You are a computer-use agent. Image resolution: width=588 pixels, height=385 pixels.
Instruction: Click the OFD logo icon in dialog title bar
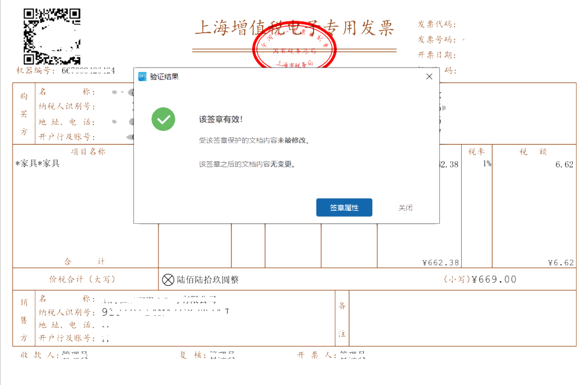pyautogui.click(x=142, y=76)
